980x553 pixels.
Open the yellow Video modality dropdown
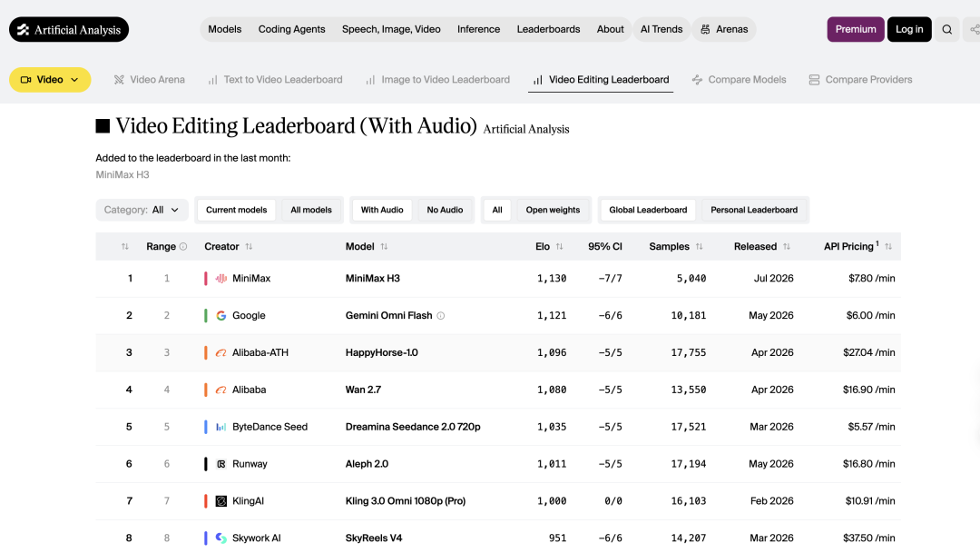pos(50,79)
